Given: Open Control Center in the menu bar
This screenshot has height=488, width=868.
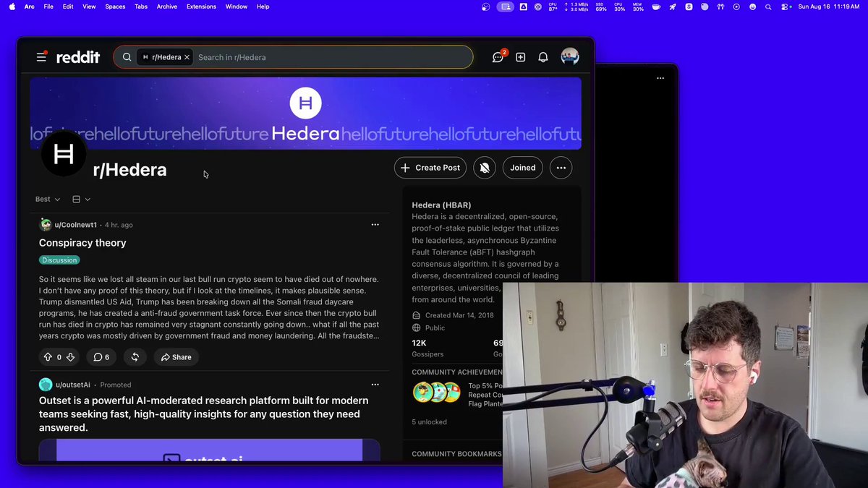Looking at the screenshot, I should 786,7.
